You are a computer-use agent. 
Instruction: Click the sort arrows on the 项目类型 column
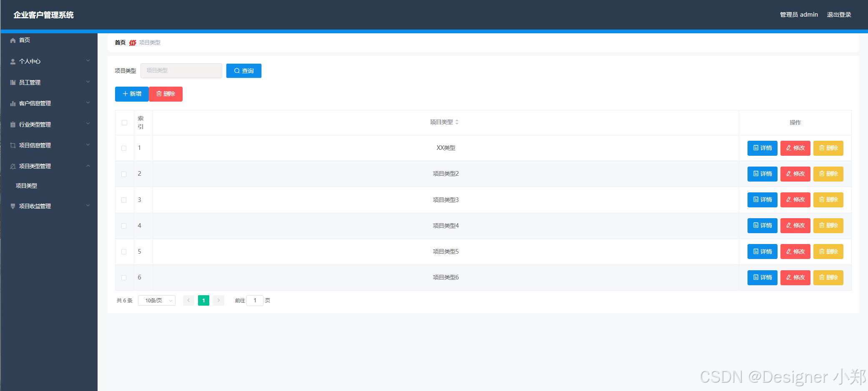(x=457, y=122)
